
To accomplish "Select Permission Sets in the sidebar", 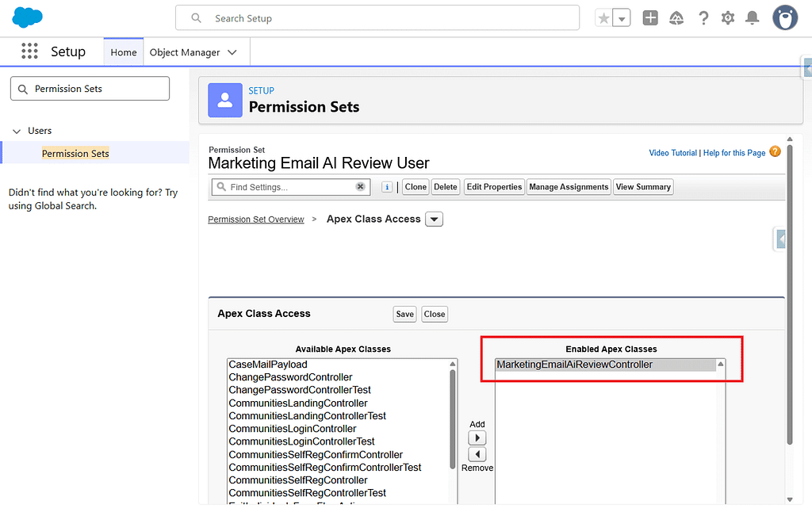I will (x=75, y=153).
